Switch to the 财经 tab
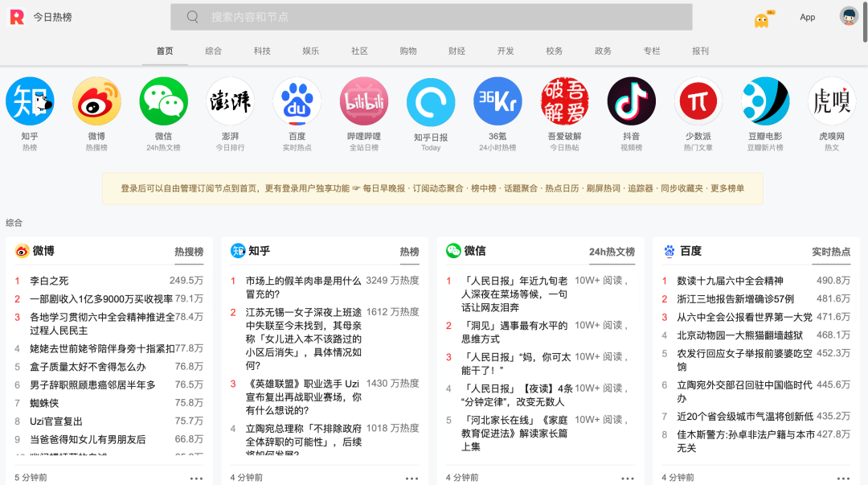Viewport: 868px width, 485px height. click(x=457, y=51)
